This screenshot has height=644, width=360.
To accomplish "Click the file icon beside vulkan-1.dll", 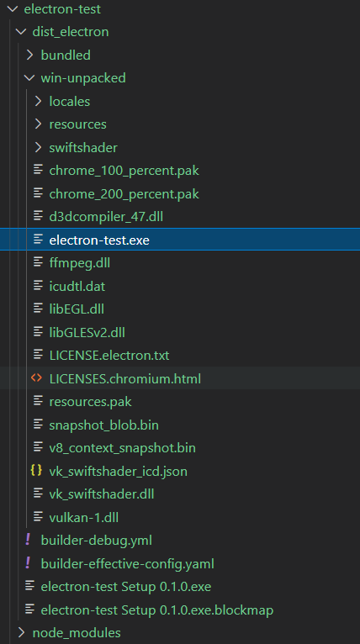I will point(38,516).
